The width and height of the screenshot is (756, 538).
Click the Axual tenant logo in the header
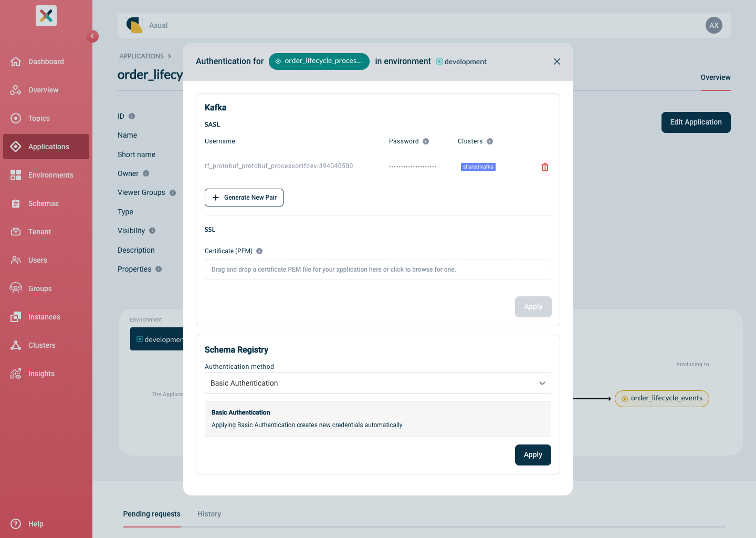[x=134, y=25]
